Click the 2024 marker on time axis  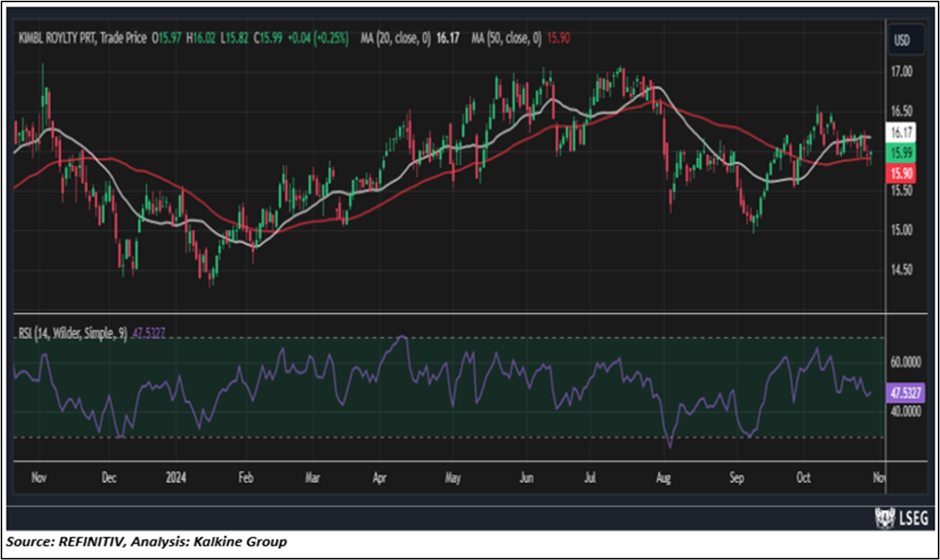[x=176, y=477]
